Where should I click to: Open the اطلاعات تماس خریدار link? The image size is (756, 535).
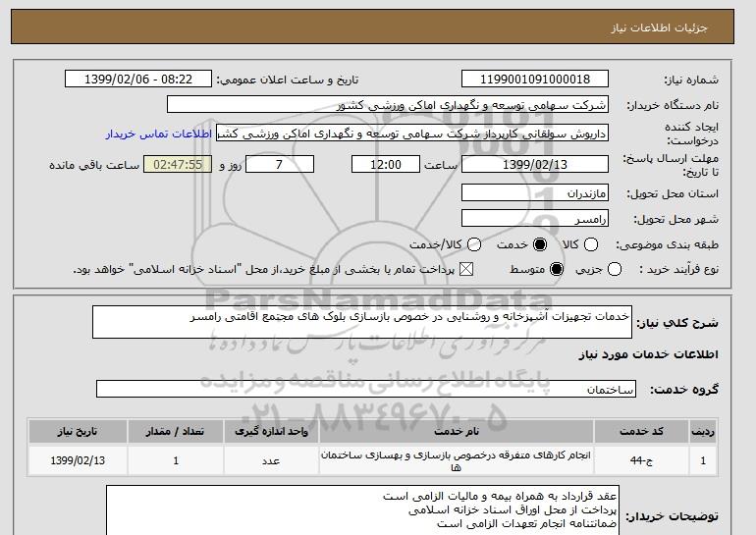click(x=159, y=134)
